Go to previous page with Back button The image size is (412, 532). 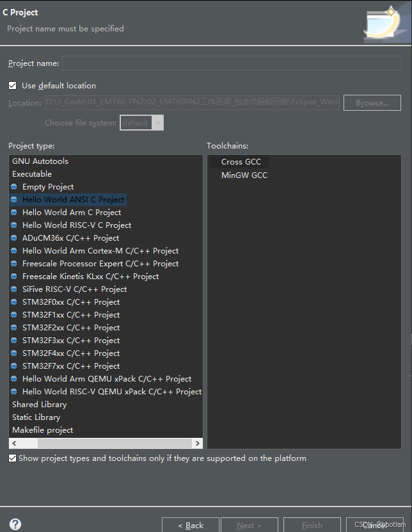[191, 525]
